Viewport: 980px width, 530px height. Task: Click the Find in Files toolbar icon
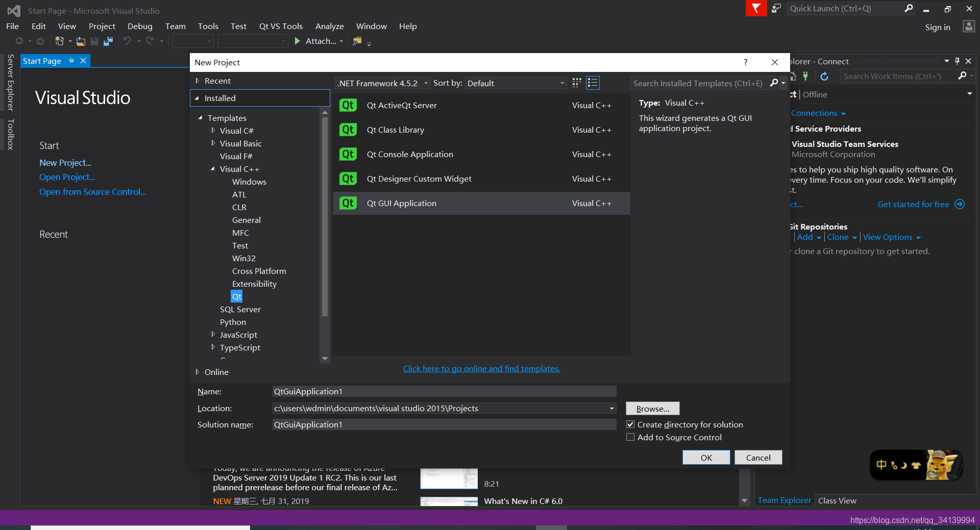tap(357, 41)
